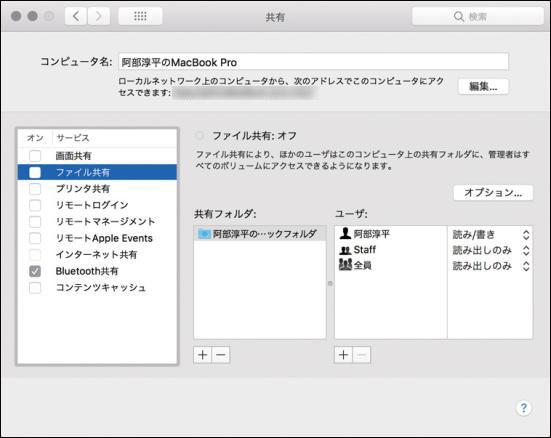
Task: Click the Staff group icon
Action: point(345,250)
